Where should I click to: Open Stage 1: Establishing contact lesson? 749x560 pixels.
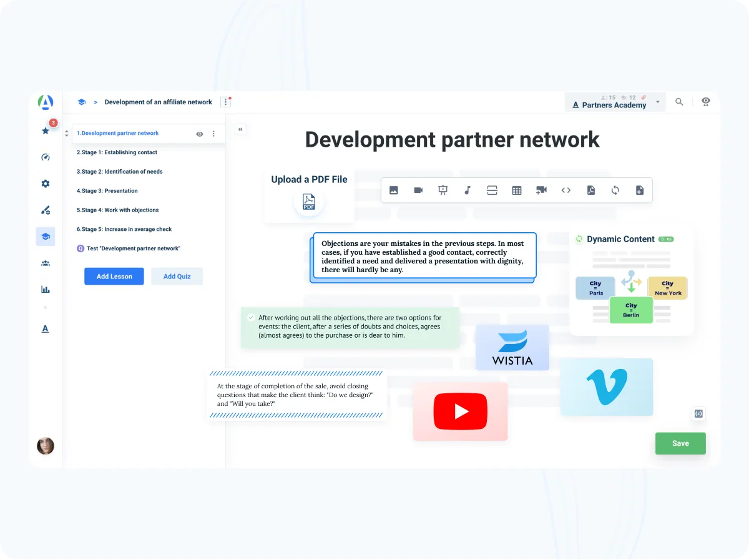[x=117, y=152]
